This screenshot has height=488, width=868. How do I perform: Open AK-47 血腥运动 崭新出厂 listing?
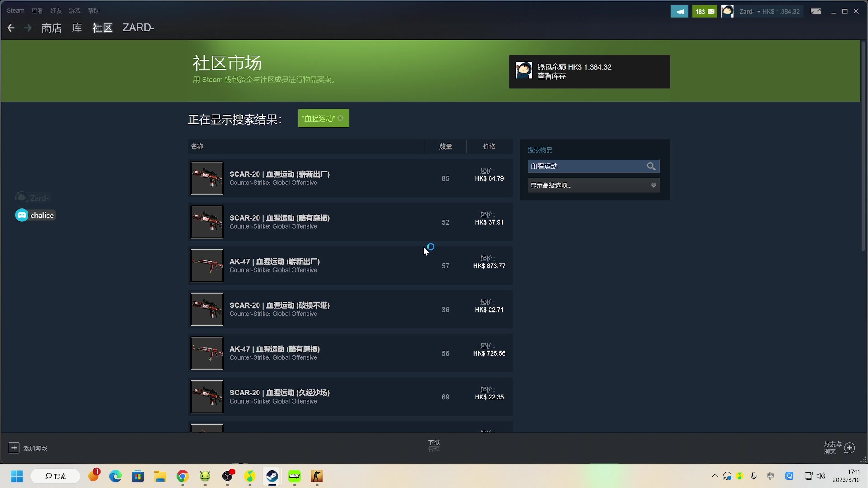[274, 262]
